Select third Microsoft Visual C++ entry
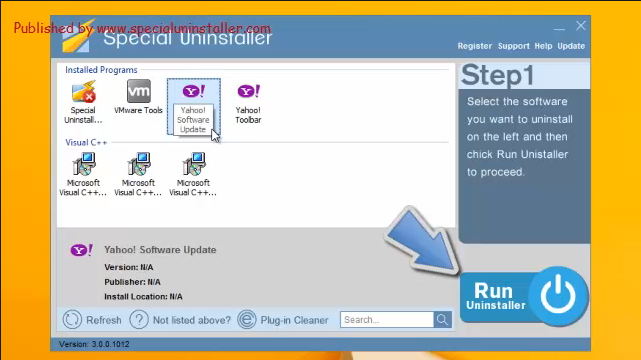 pos(193,164)
